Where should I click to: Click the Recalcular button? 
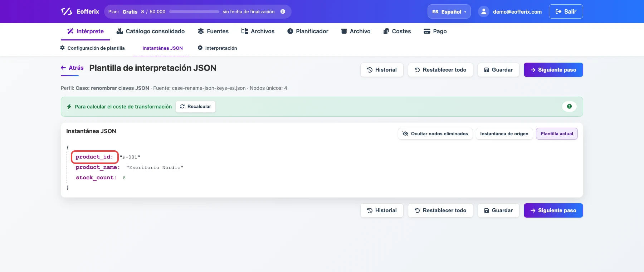coord(195,107)
